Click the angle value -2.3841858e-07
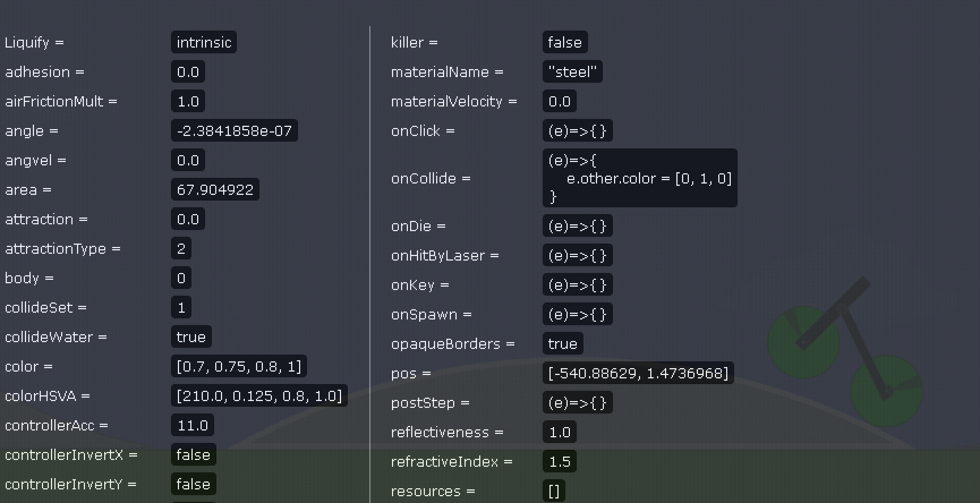This screenshot has height=503, width=980. pos(234,131)
